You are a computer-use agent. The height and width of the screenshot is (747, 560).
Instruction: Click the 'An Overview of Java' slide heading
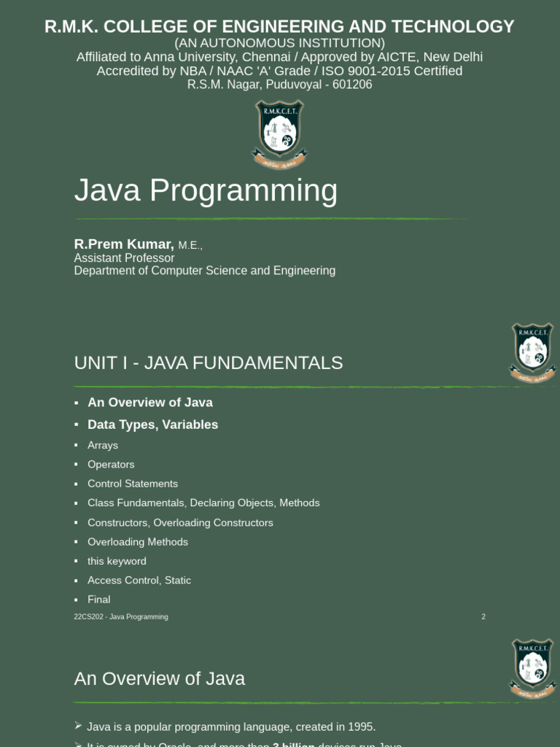[x=160, y=679]
